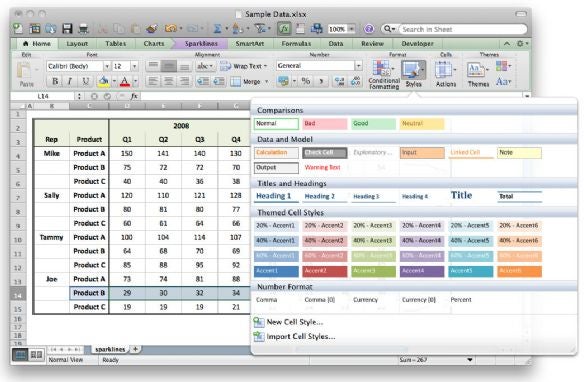The width and height of the screenshot is (586, 382).
Task: Switch to the Sparklines ribbon tab
Action: [x=201, y=44]
